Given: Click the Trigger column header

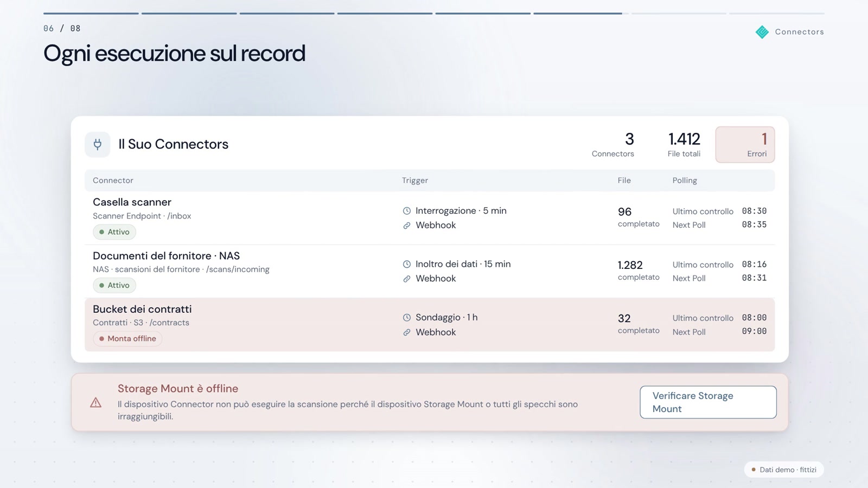Looking at the screenshot, I should click(x=415, y=181).
